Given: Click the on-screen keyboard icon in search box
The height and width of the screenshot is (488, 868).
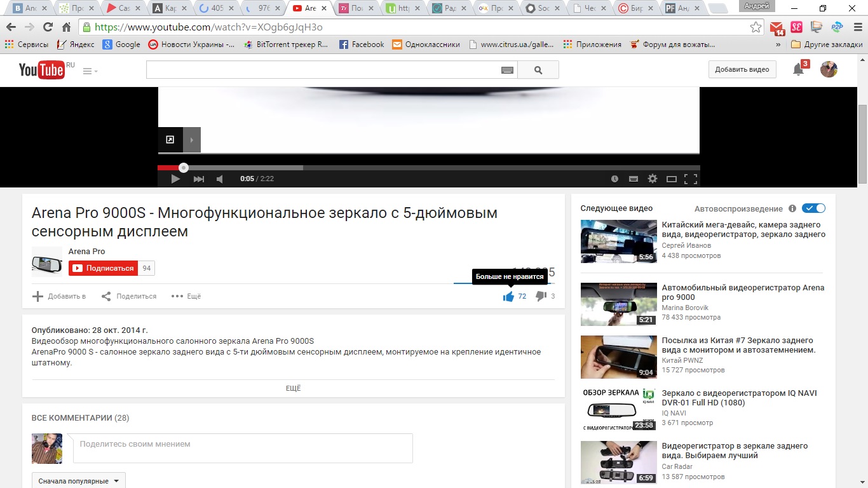Looking at the screenshot, I should point(507,71).
